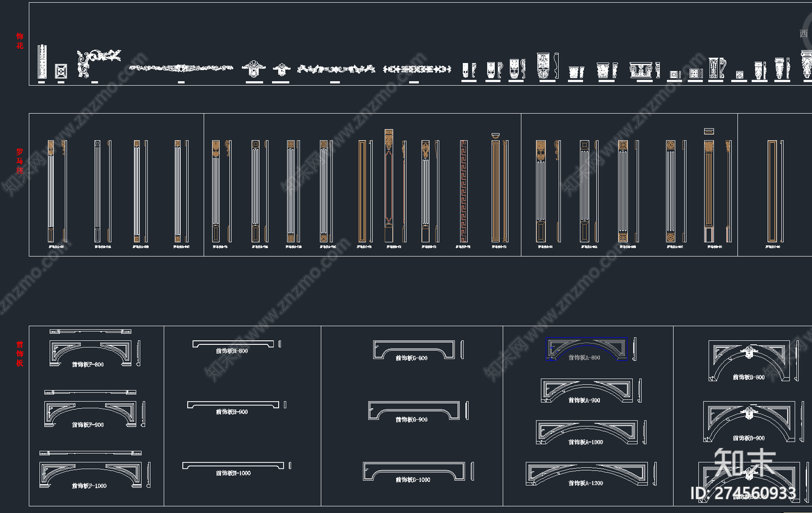Select the arched drawing above A-1000 label

pos(587,432)
